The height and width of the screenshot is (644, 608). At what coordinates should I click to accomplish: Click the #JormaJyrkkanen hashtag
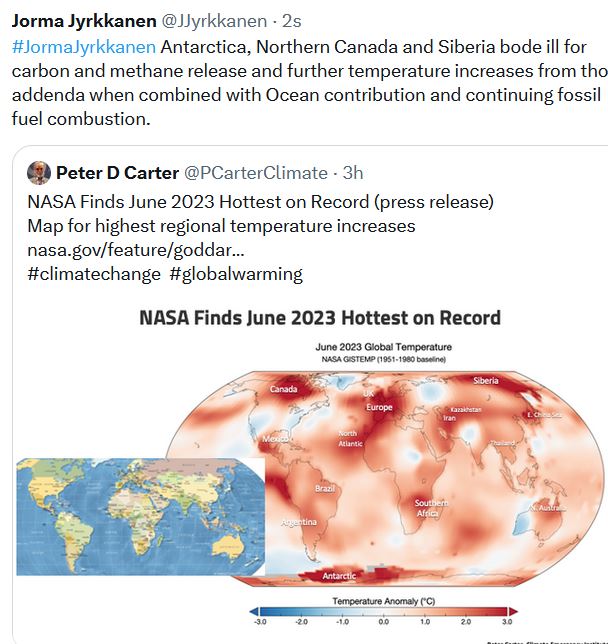tap(84, 46)
